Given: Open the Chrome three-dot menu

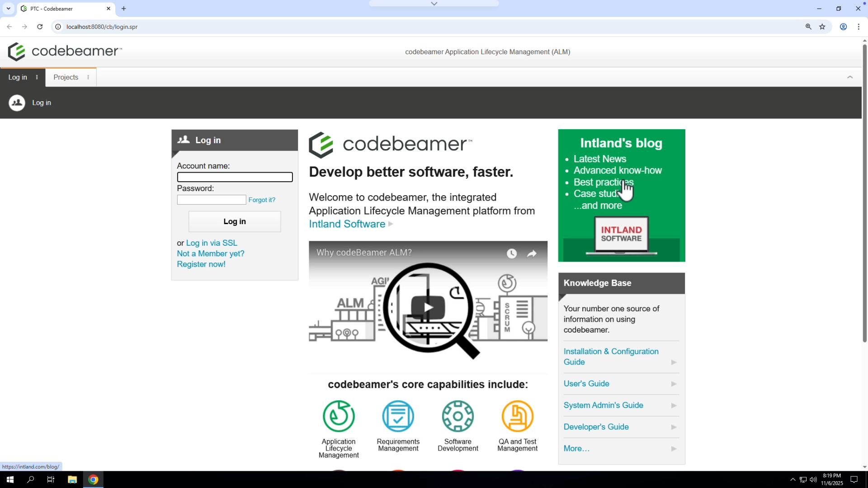Looking at the screenshot, I should 859,27.
